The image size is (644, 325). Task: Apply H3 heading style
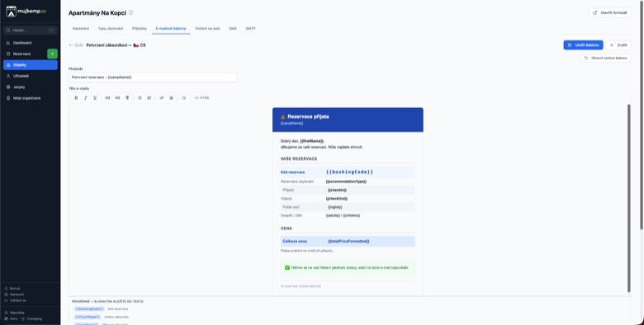pyautogui.click(x=117, y=97)
